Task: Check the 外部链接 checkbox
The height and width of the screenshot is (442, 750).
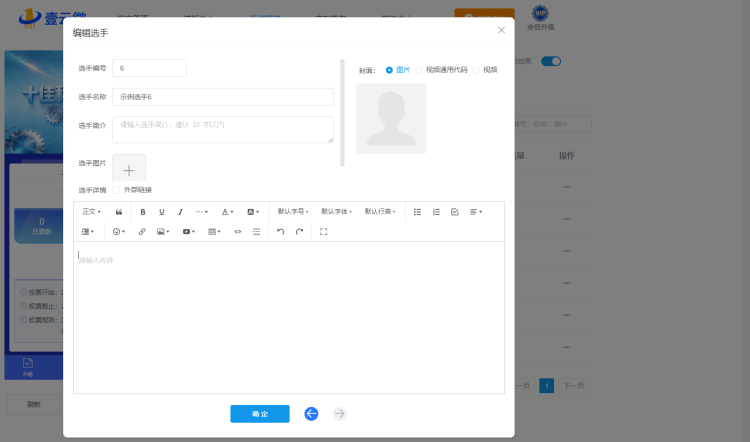Action: point(116,190)
